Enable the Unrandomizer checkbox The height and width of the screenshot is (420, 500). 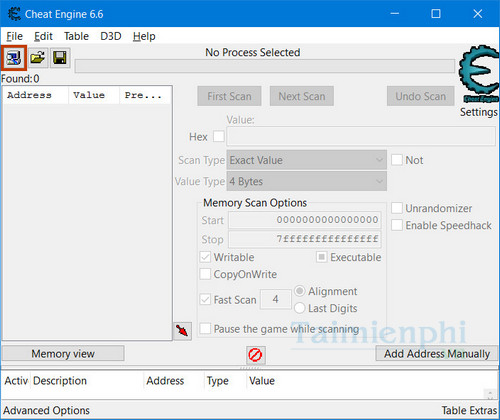[x=397, y=208]
